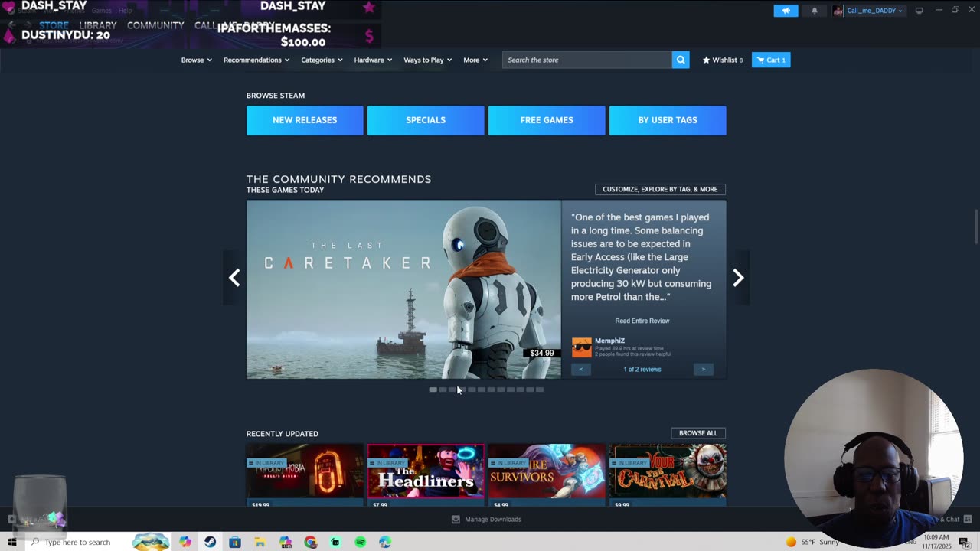Expand the Browse dropdown
Image resolution: width=980 pixels, height=551 pixels.
tap(196, 60)
